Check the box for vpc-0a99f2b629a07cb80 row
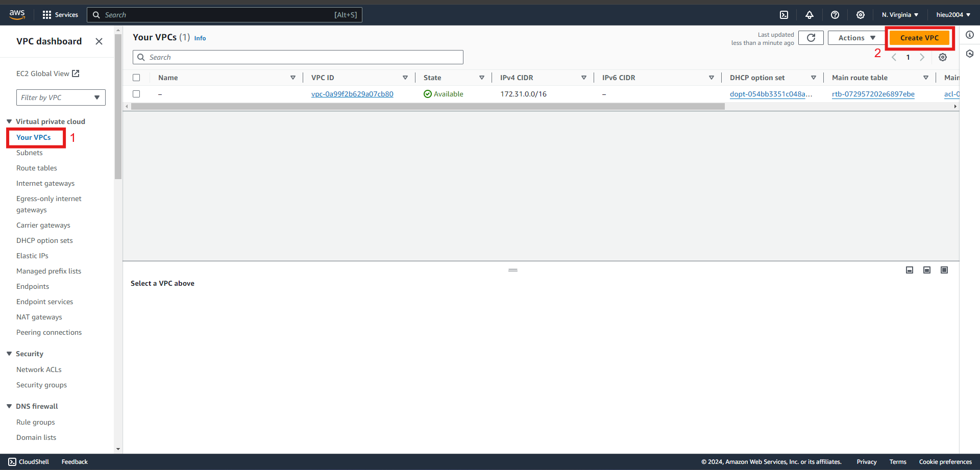Image resolution: width=980 pixels, height=470 pixels. (x=136, y=94)
